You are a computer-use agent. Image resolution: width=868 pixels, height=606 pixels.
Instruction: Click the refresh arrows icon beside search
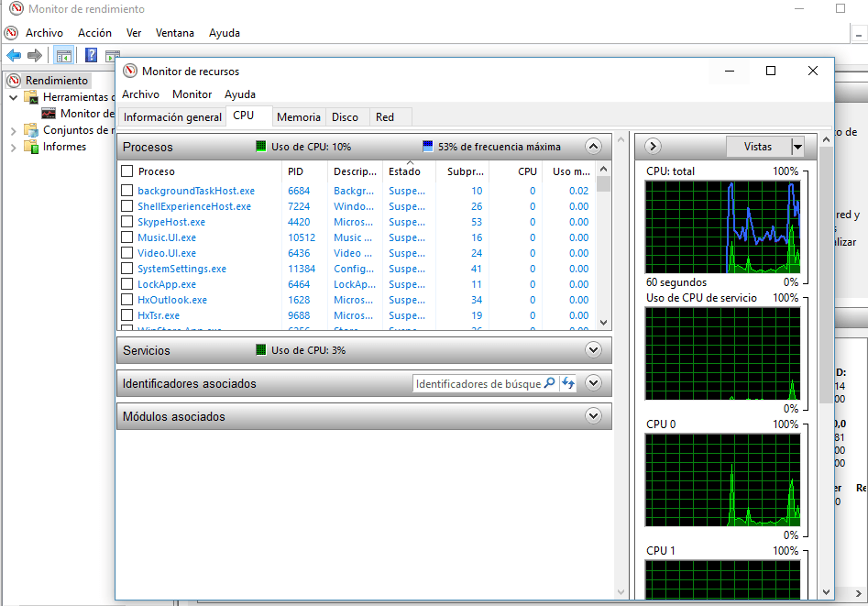pos(568,384)
